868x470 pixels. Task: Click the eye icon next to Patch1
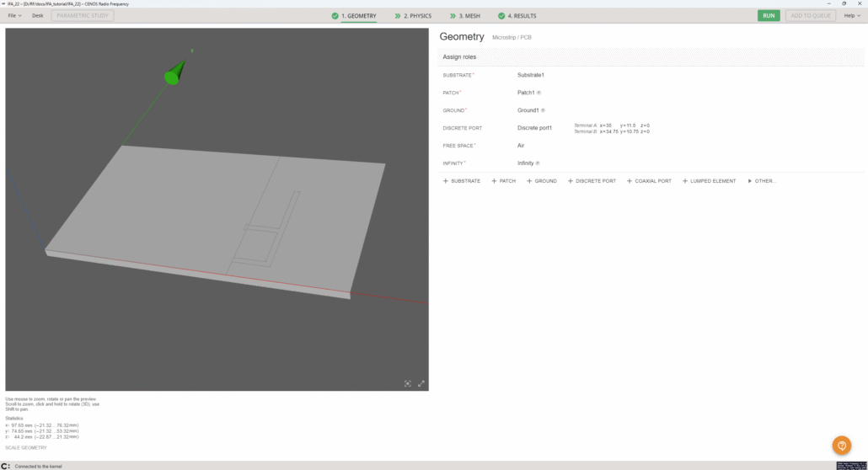tap(539, 93)
